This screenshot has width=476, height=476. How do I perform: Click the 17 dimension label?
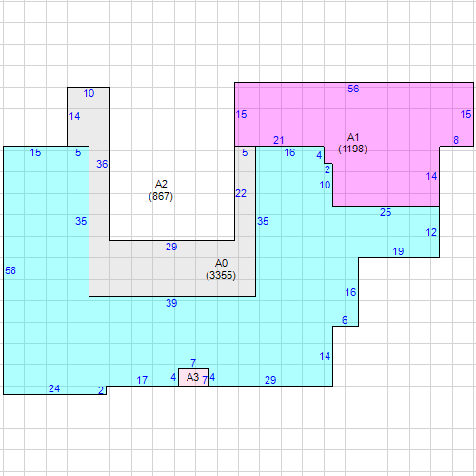point(142,380)
